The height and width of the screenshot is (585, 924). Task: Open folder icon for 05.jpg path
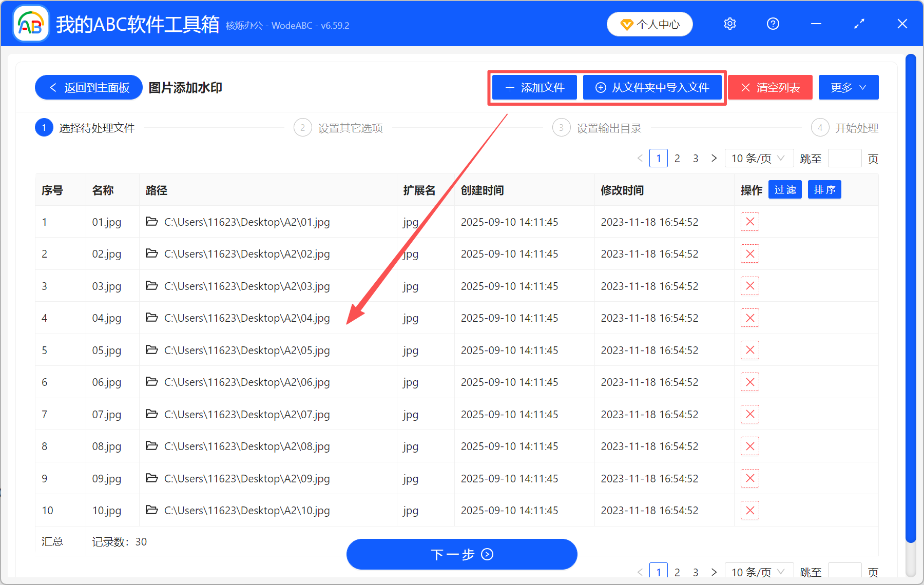(151, 349)
